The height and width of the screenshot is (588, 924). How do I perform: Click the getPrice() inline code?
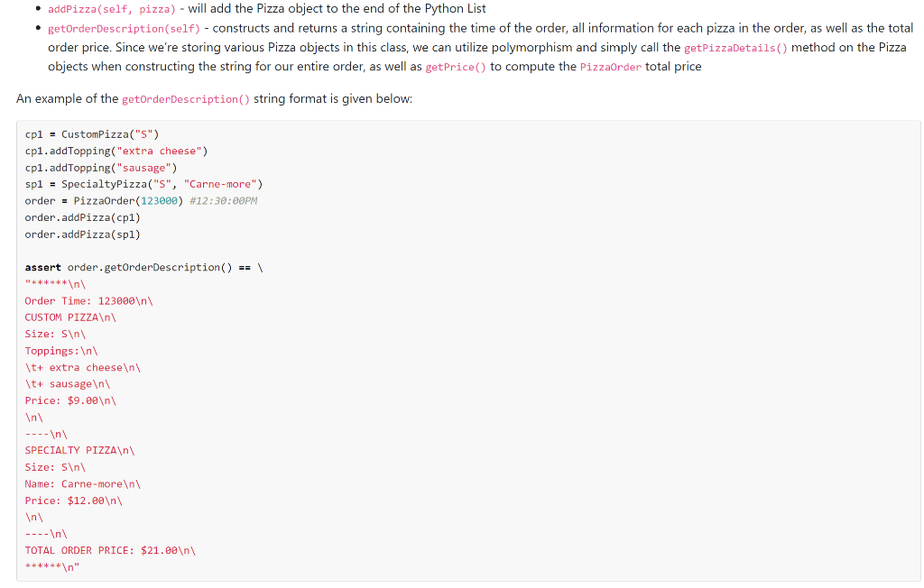pos(456,67)
